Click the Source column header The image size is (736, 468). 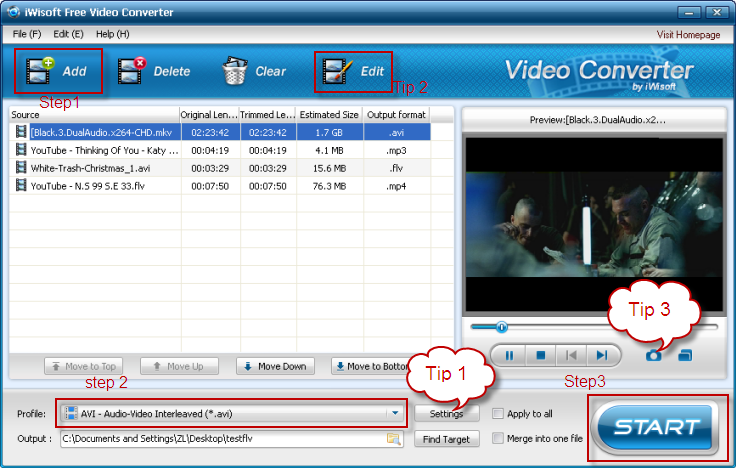94,115
